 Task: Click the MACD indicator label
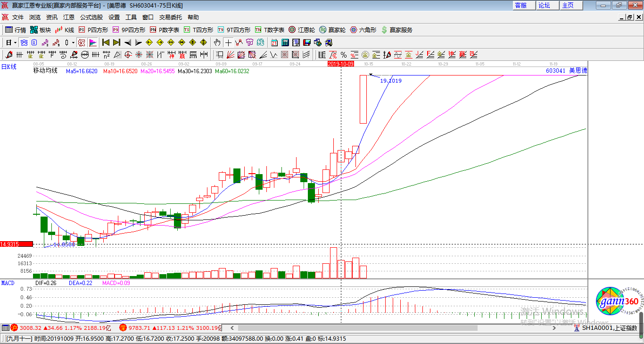pos(8,283)
